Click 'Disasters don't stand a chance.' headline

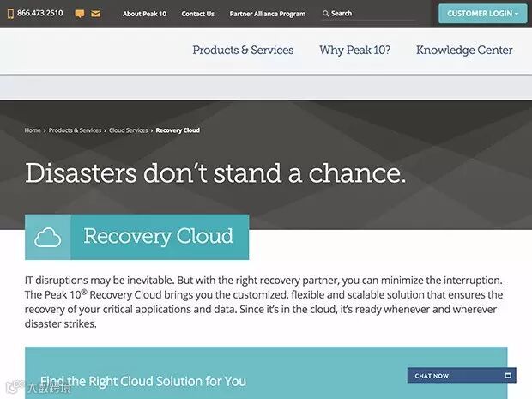pos(215,173)
